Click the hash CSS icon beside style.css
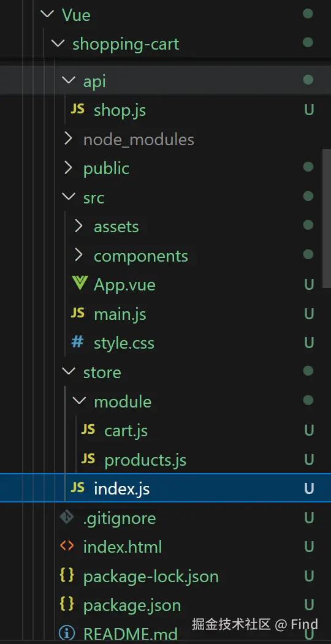The width and height of the screenshot is (331, 644). [x=77, y=342]
